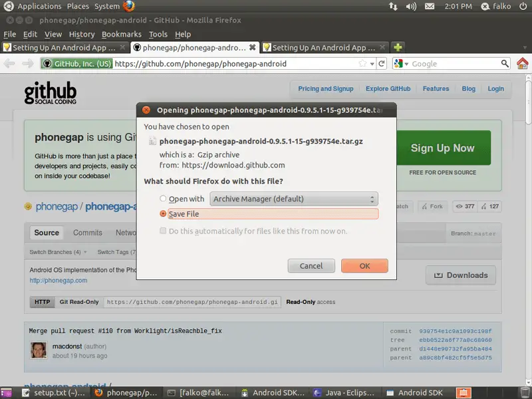Click the GitHub, Inc. site identity badge
Viewport: 532px width, 399px height.
pos(76,63)
